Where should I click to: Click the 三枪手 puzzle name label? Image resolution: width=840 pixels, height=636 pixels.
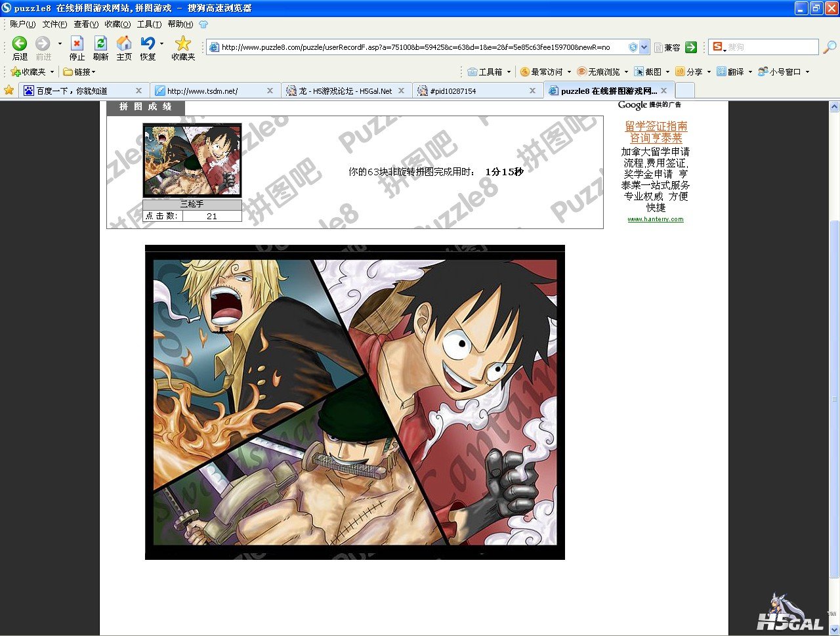pyautogui.click(x=192, y=204)
